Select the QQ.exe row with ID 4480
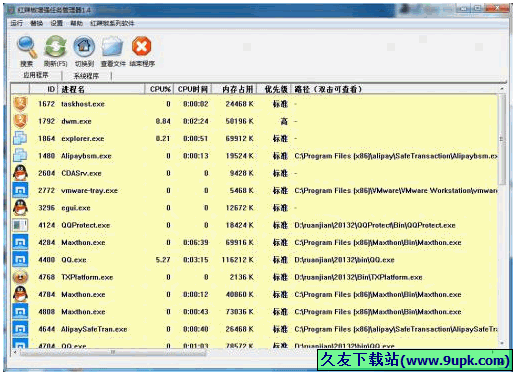Image resolution: width=516 pixels, height=374 pixels. (255, 260)
